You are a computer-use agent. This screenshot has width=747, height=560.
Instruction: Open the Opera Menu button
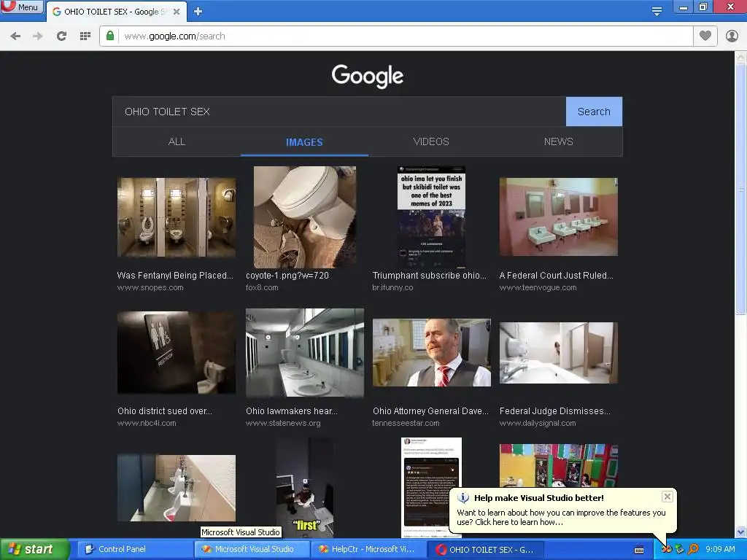[21, 7]
